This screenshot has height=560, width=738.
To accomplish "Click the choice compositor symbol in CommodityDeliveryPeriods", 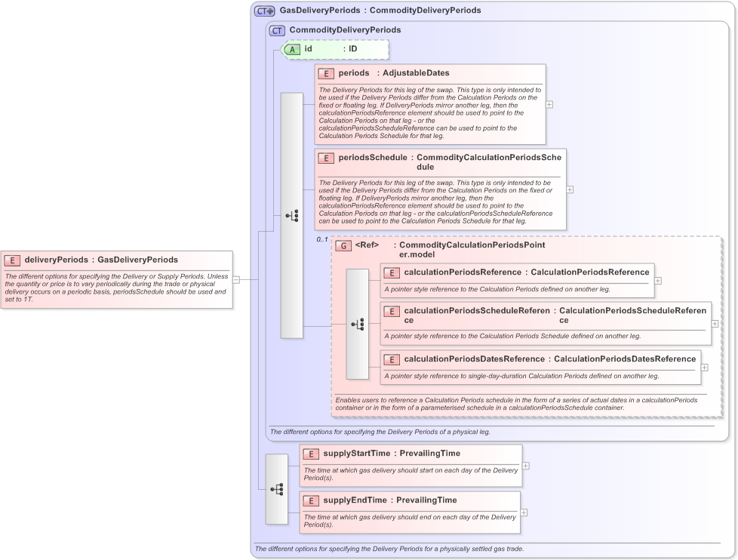I will (x=292, y=216).
